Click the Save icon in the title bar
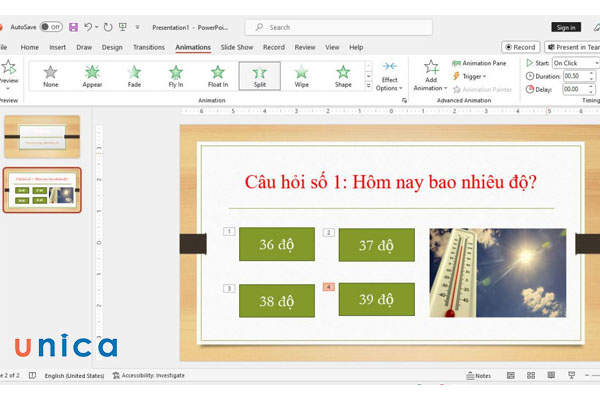Viewport: 600px width, 400px height. pyautogui.click(x=73, y=27)
